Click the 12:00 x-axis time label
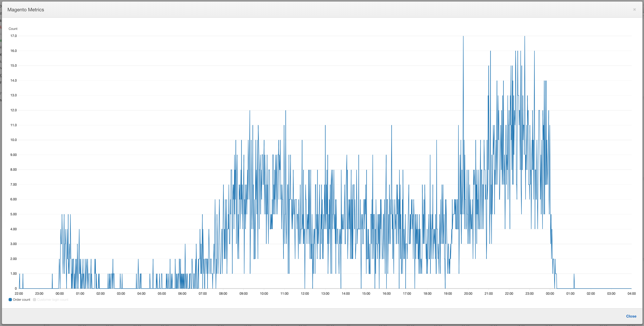Viewport: 644px width, 326px height. pyautogui.click(x=305, y=293)
